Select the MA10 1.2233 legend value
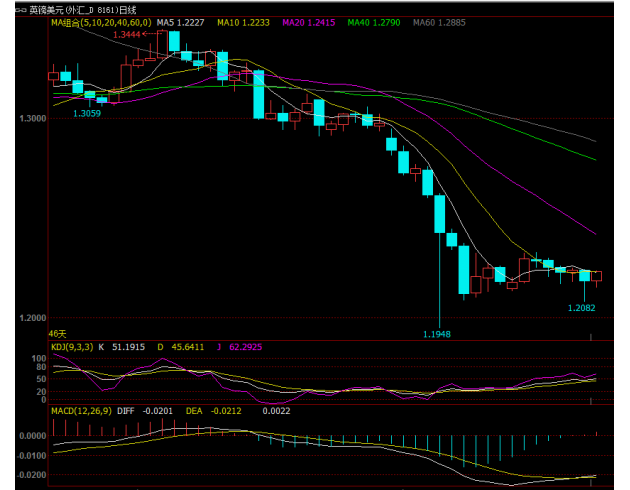 tap(243, 22)
